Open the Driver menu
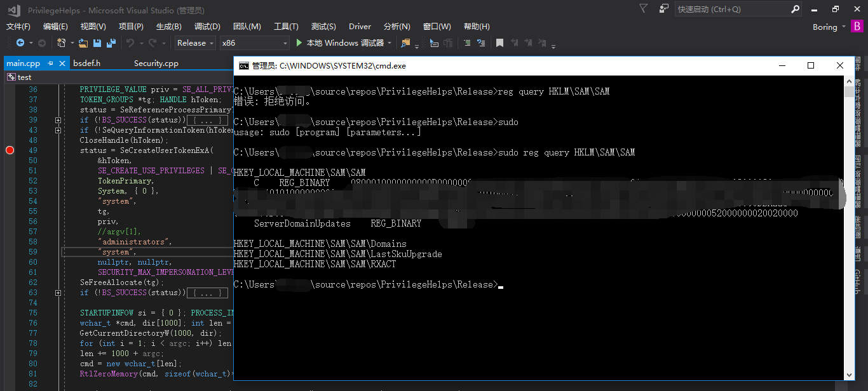Image resolution: width=868 pixels, height=391 pixels. tap(360, 27)
